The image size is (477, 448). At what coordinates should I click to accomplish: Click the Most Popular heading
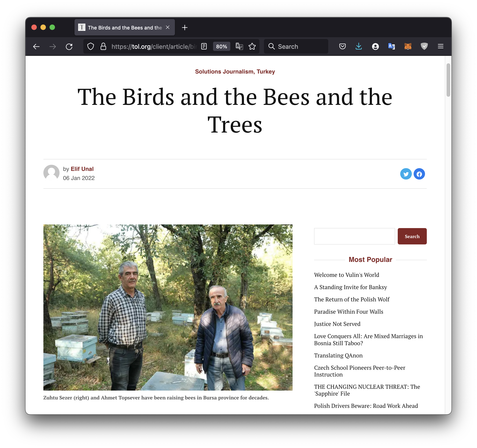click(370, 260)
